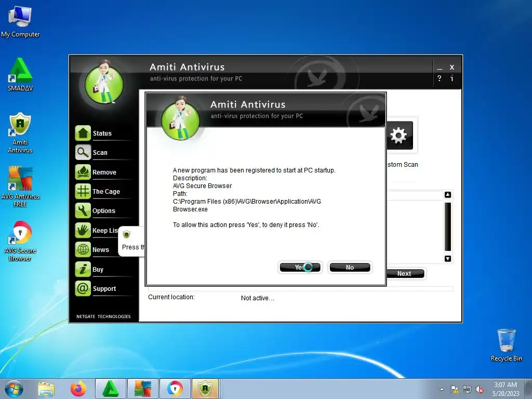Click the Custom Scan gear icon
The width and height of the screenshot is (532, 399).
point(400,136)
